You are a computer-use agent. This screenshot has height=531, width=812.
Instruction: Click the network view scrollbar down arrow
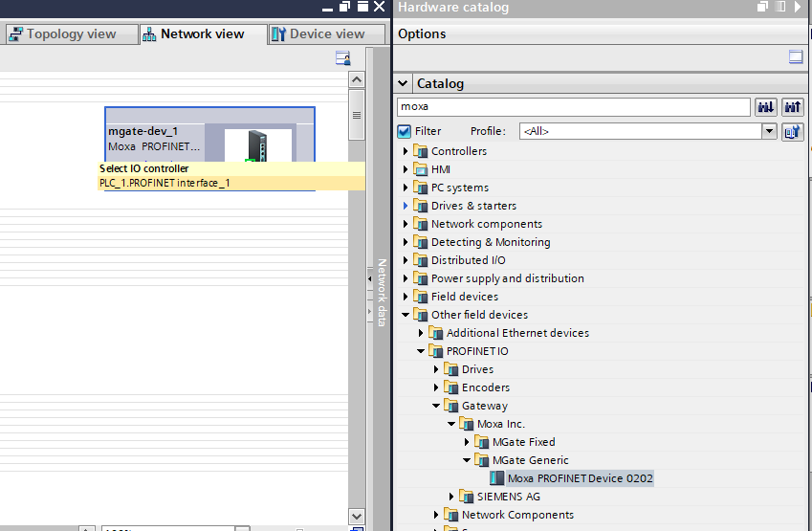coord(357,516)
